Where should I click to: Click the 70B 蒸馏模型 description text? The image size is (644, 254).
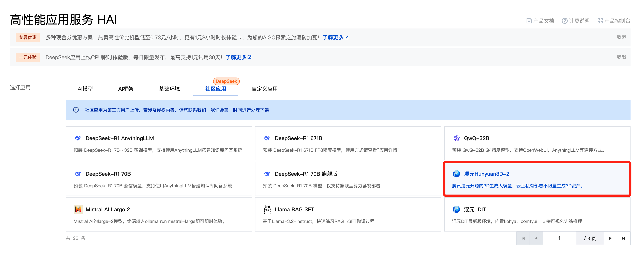coord(153,186)
